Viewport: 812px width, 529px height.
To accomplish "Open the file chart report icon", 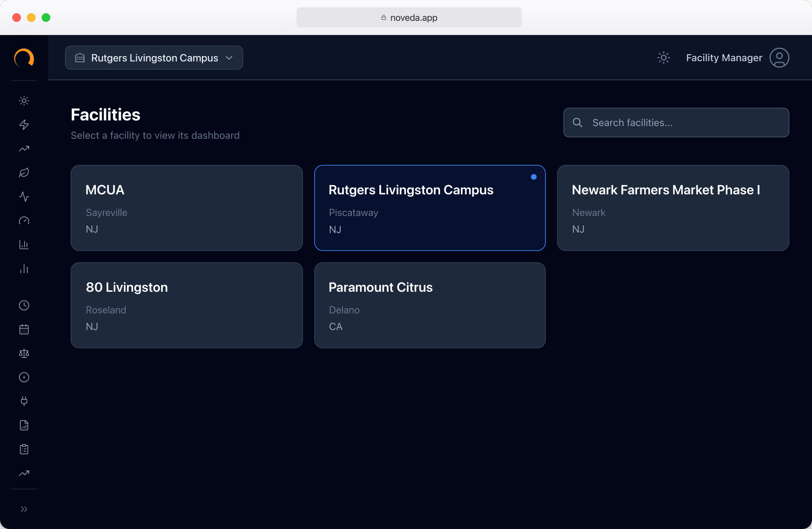I will click(x=24, y=425).
